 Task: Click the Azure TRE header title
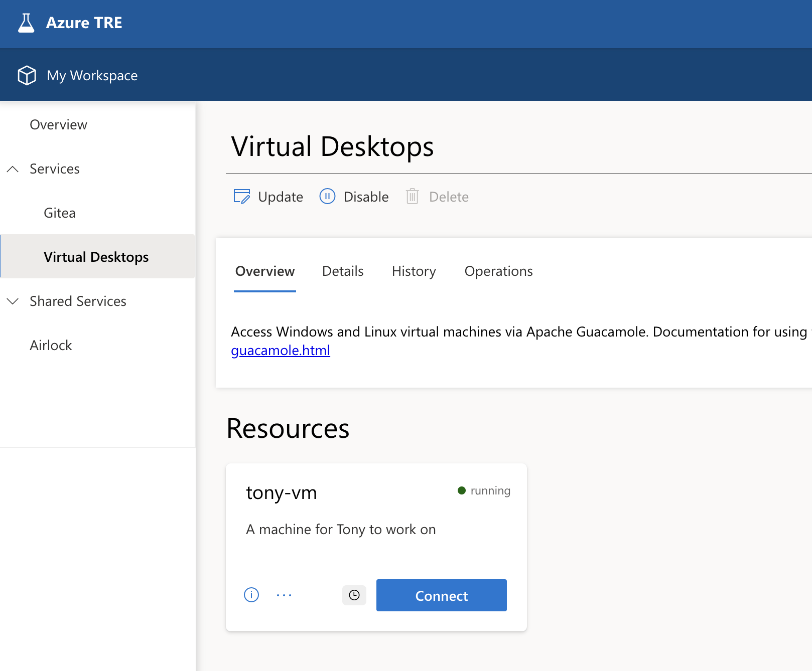click(x=84, y=23)
